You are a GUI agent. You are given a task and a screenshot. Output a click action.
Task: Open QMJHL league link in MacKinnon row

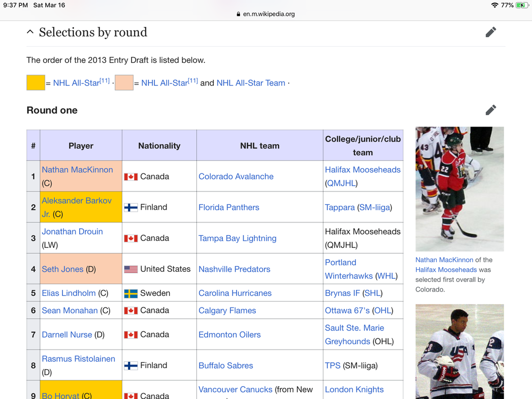[x=342, y=183]
